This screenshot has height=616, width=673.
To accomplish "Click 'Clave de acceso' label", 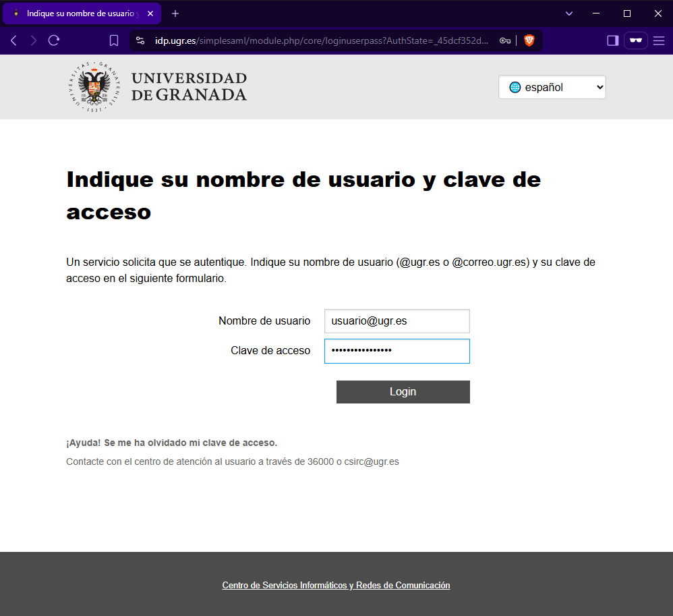I will [270, 351].
